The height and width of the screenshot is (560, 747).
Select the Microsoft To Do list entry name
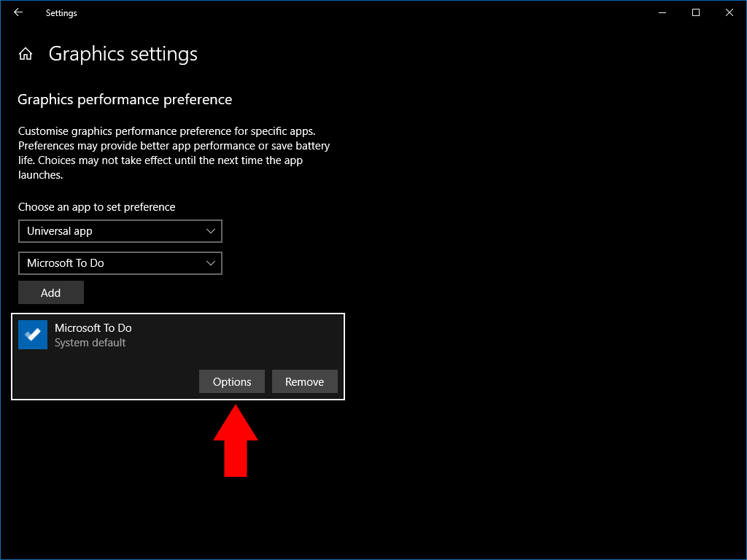(93, 327)
